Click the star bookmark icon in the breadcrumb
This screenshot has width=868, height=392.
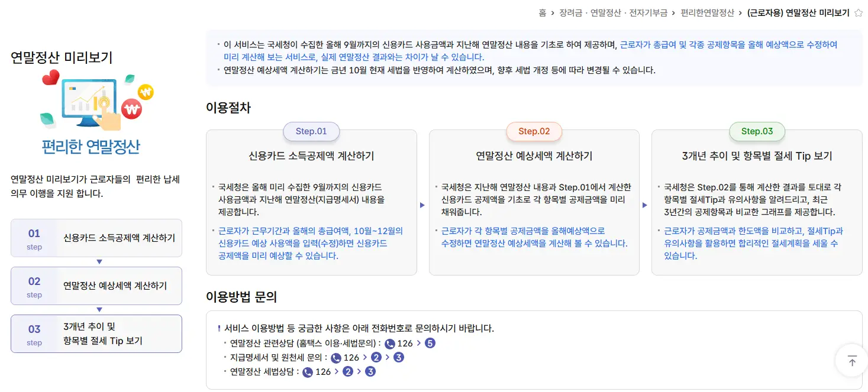pos(858,13)
